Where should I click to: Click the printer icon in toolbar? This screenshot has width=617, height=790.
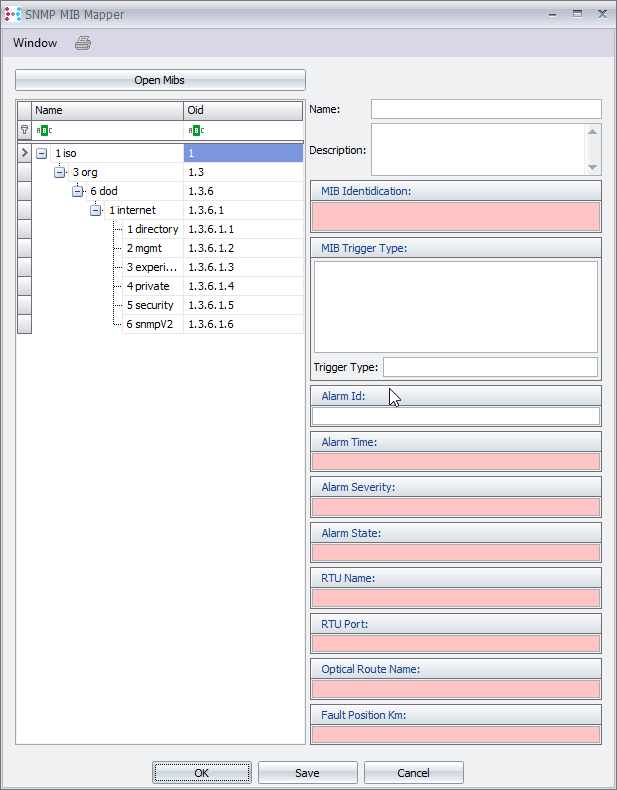tap(83, 43)
